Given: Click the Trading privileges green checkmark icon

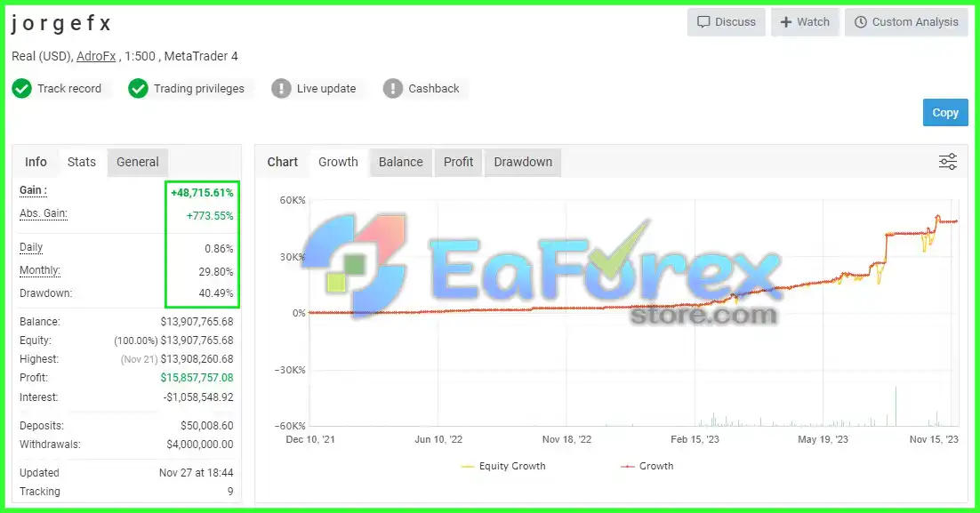Looking at the screenshot, I should [138, 89].
